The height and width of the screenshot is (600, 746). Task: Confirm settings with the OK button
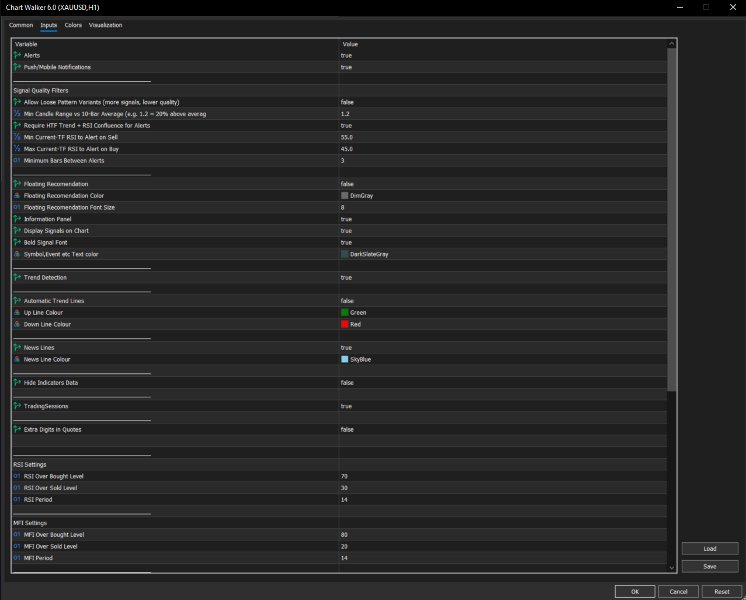pyautogui.click(x=635, y=591)
